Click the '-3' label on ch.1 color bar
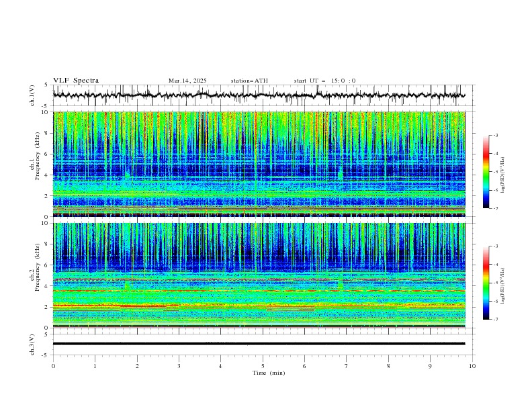 point(495,135)
